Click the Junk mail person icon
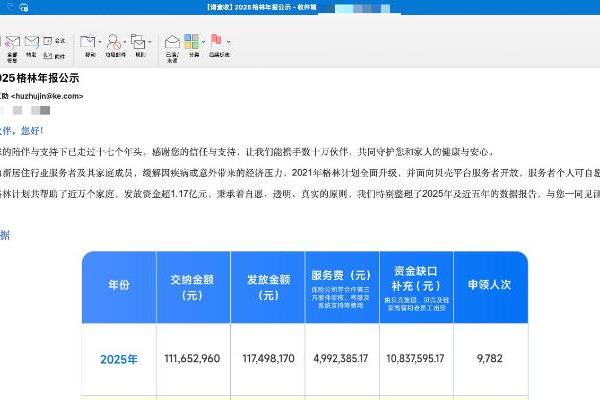 tap(114, 41)
